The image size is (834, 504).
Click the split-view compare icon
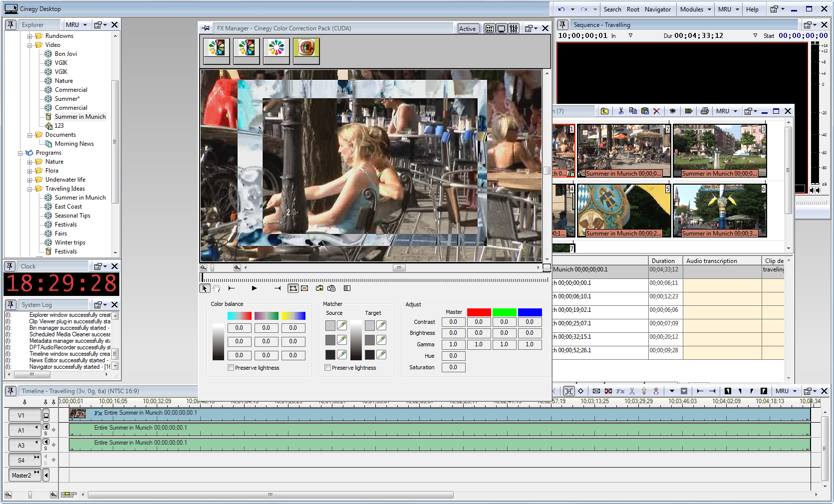pyautogui.click(x=347, y=288)
